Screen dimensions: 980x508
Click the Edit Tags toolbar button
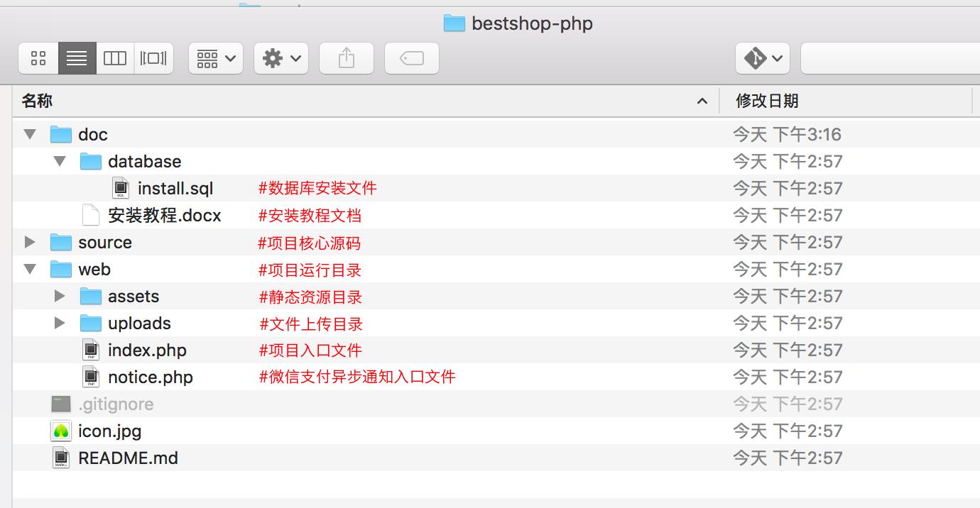pos(412,58)
